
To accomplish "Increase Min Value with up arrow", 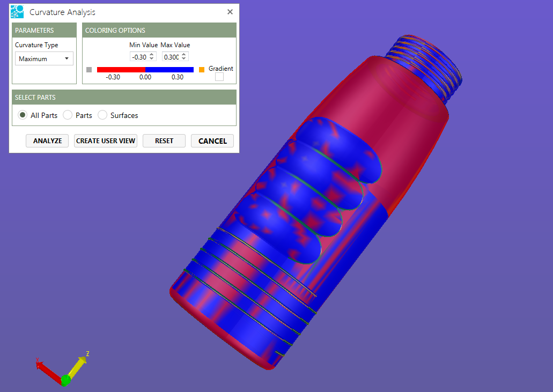I will pos(152,55).
